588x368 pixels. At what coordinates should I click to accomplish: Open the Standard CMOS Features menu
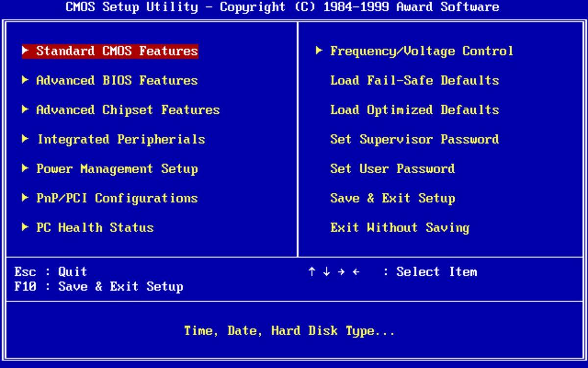(110, 51)
